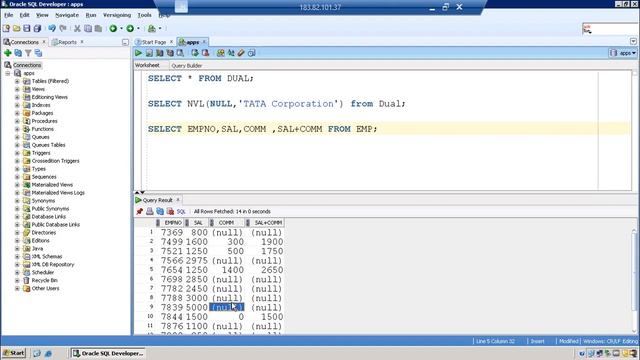Switch to the Start Page tab
The width and height of the screenshot is (640, 360).
click(x=154, y=42)
